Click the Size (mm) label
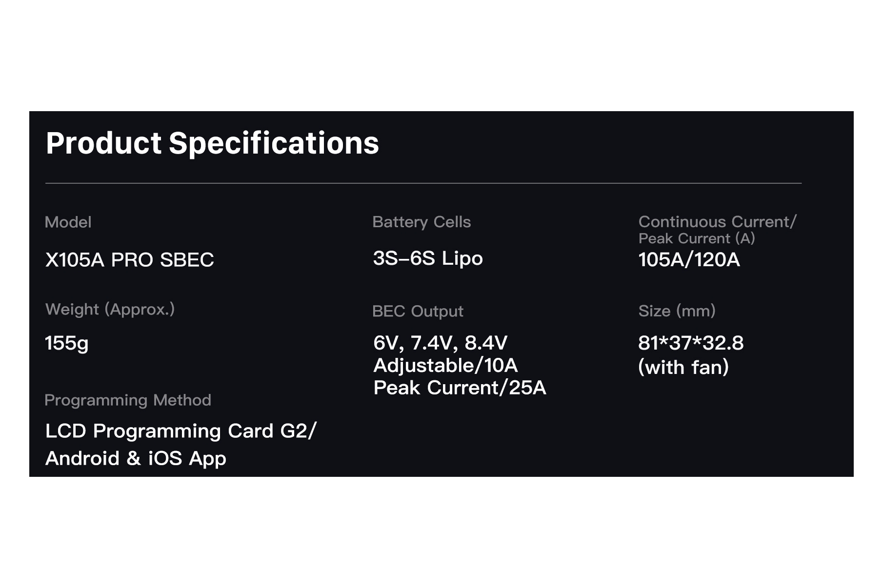Screen dimensions: 883x588 [x=677, y=311]
